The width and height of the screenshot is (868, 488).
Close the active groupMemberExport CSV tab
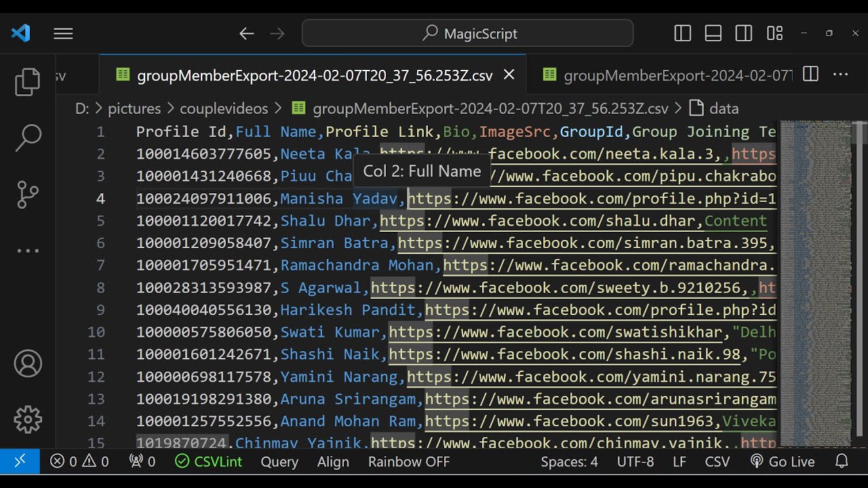pyautogui.click(x=509, y=75)
